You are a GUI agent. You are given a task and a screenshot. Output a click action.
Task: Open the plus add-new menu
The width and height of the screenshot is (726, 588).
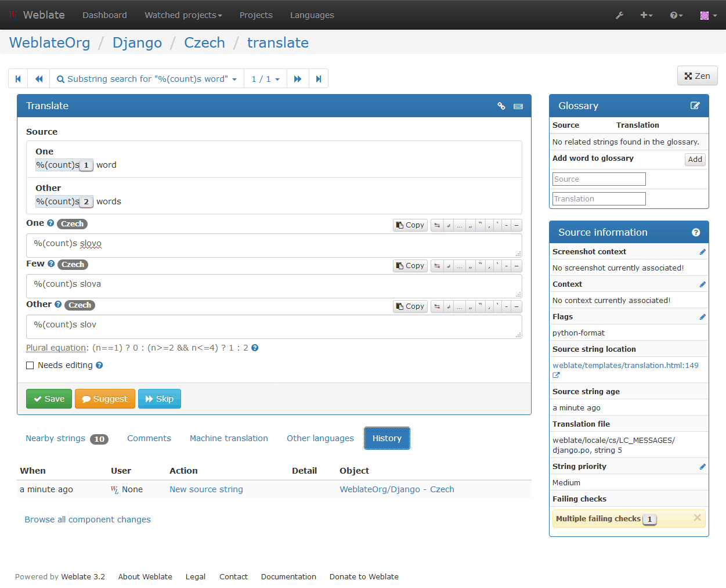point(646,15)
